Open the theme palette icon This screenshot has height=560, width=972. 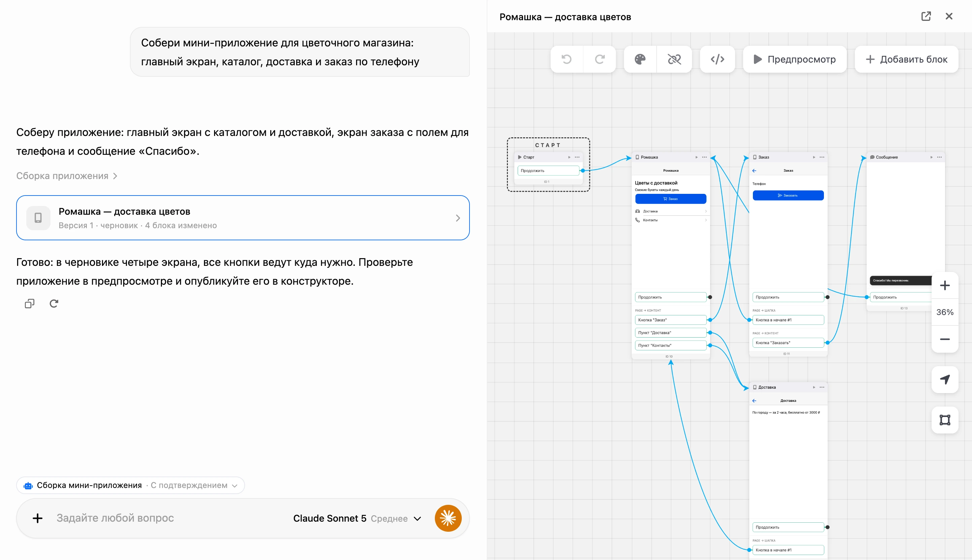[x=640, y=59]
